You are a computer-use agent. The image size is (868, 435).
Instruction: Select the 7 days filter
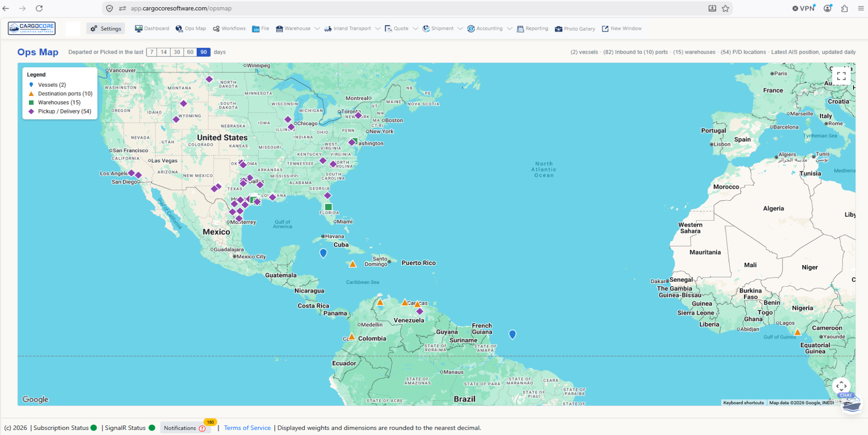[x=152, y=52]
